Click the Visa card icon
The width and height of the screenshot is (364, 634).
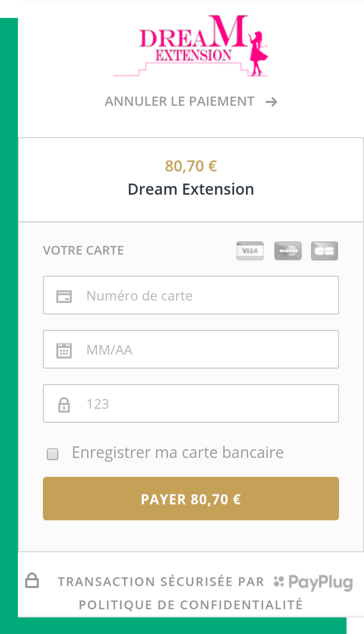pos(250,251)
